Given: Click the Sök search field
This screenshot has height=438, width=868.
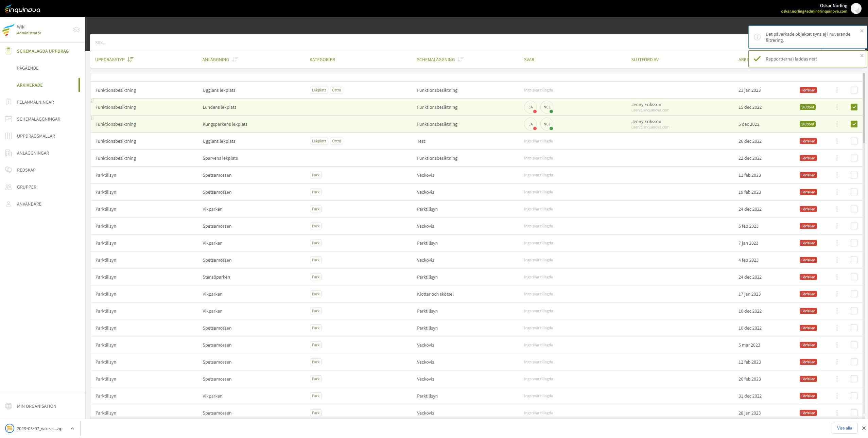Looking at the screenshot, I should pos(408,42).
